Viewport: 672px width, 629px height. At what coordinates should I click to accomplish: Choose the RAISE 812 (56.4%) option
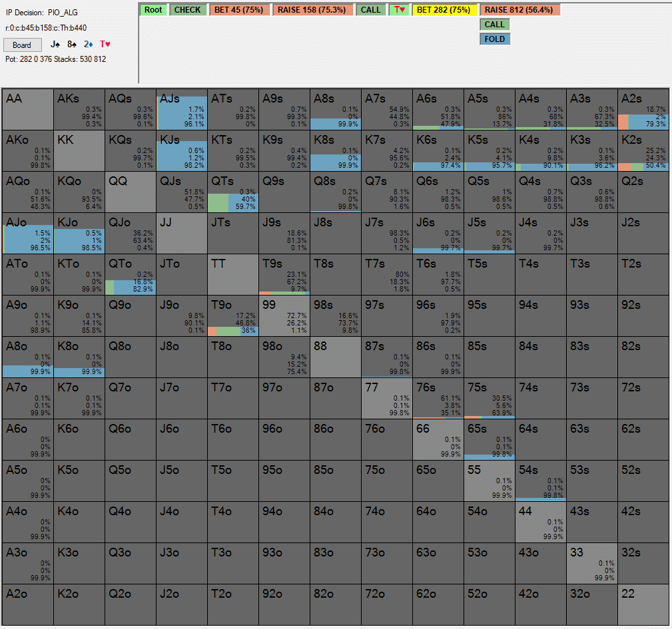click(519, 10)
